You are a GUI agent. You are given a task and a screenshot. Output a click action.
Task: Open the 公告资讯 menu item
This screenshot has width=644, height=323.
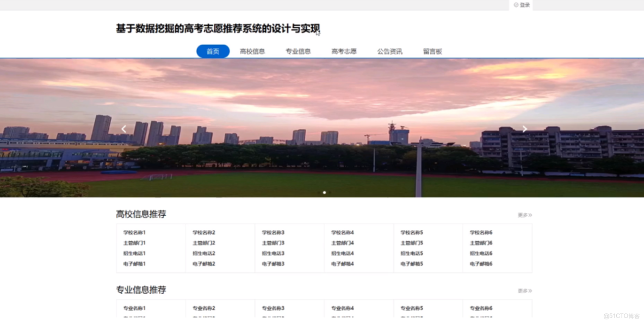pos(389,51)
